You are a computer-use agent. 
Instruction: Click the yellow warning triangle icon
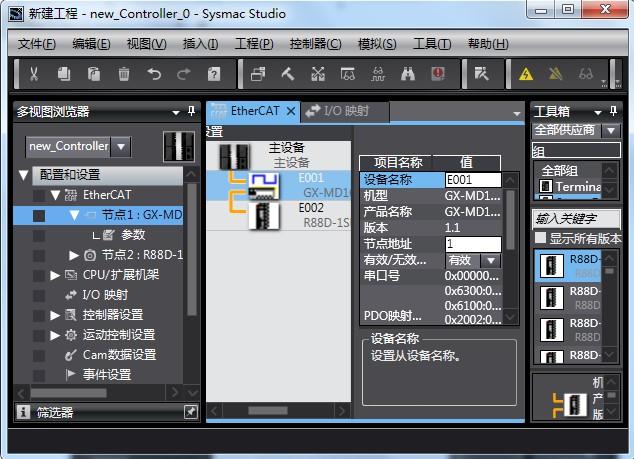[x=525, y=74]
